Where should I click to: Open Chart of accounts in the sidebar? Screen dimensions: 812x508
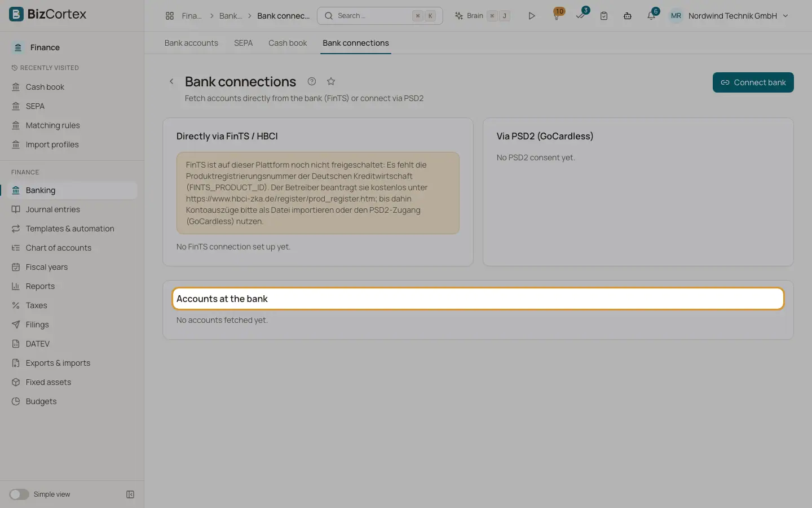59,248
